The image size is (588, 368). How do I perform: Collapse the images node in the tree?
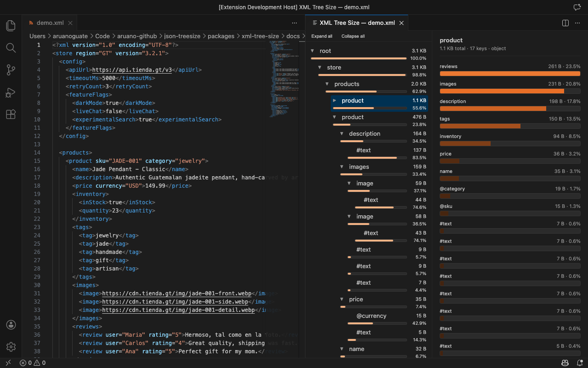pyautogui.click(x=342, y=167)
